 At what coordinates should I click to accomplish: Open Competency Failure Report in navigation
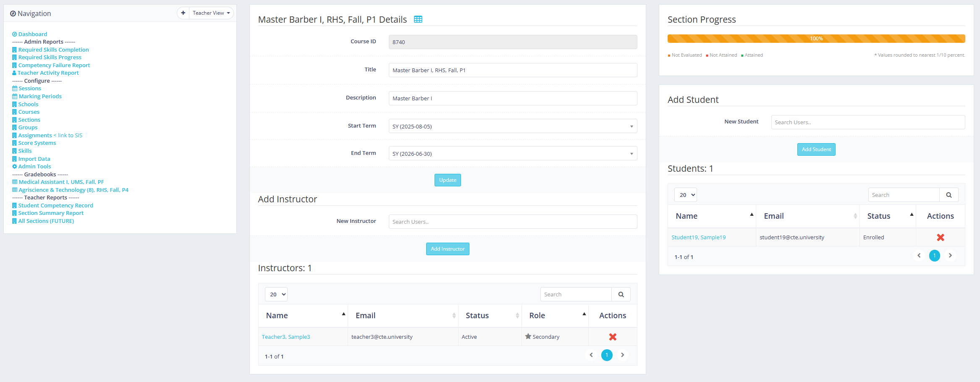[54, 65]
